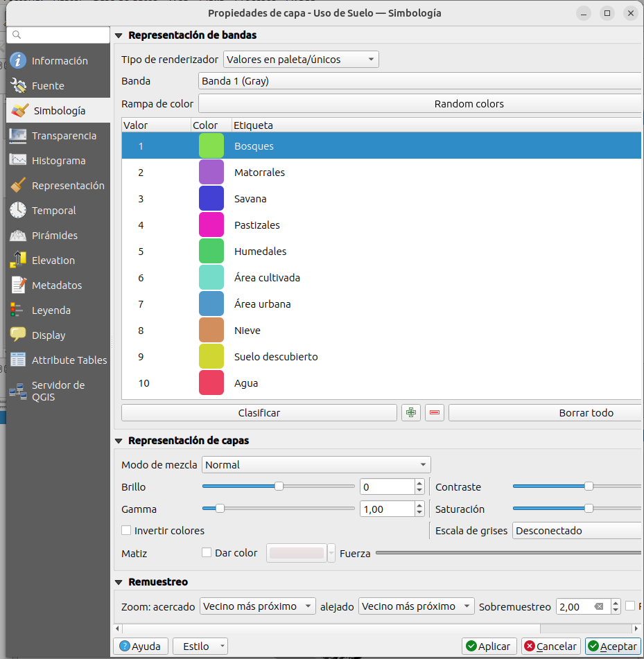Go to the Metadatos section icon
The height and width of the screenshot is (659, 644).
point(18,285)
